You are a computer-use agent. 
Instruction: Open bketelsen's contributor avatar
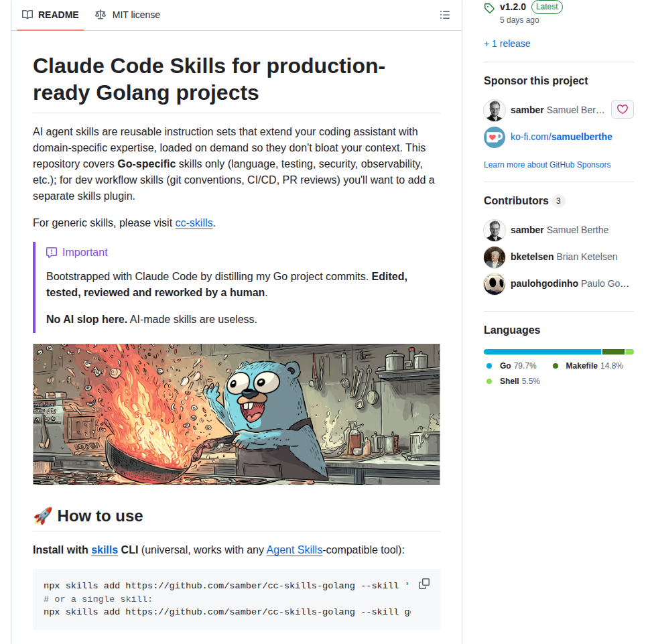[x=495, y=257]
